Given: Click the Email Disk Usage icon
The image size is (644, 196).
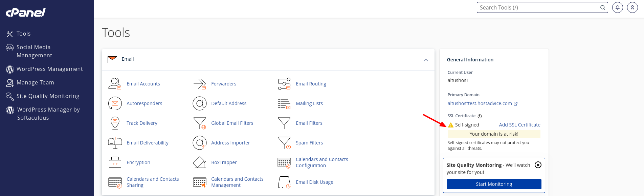Looking at the screenshot, I should [x=284, y=182].
